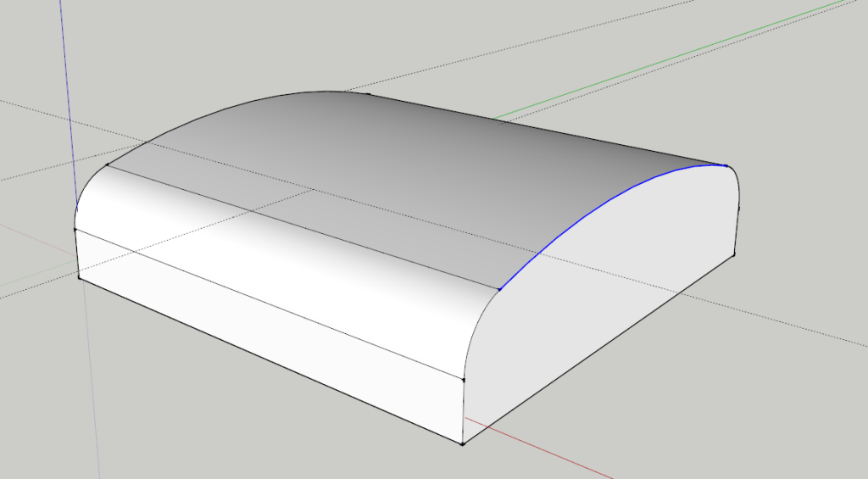The width and height of the screenshot is (868, 479).
Task: Select the vertical edge at front corner
Action: pyautogui.click(x=463, y=411)
